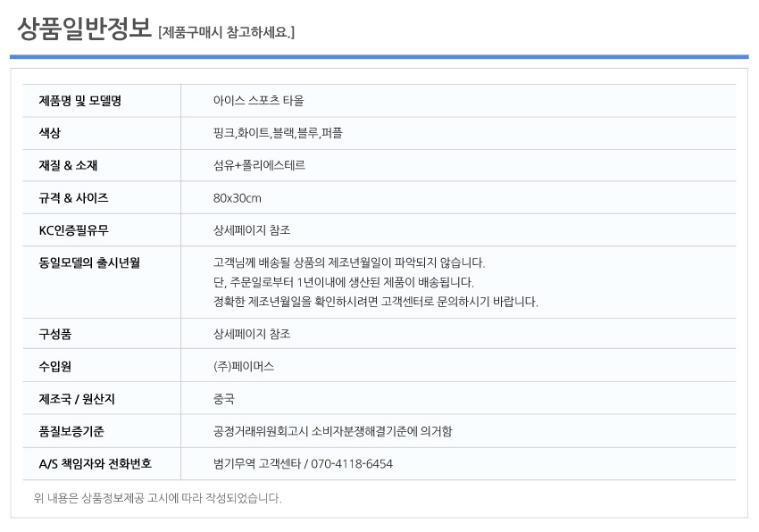Click the 중국 country of origin value

point(223,399)
